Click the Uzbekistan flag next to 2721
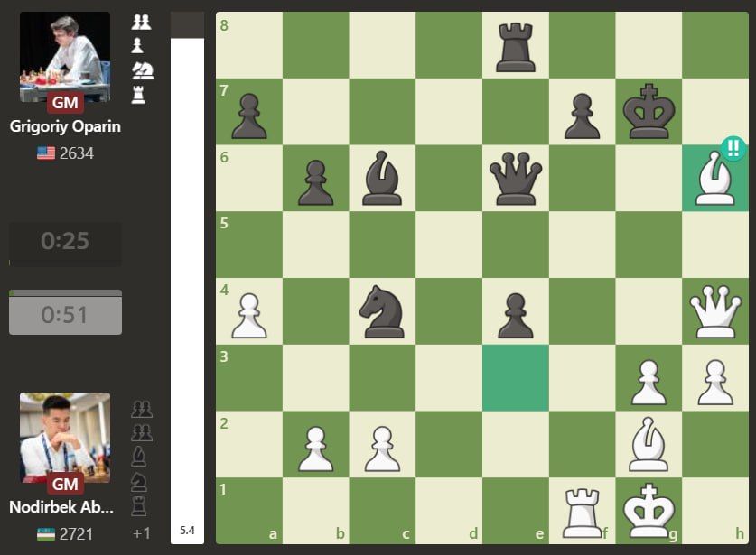This screenshot has width=756, height=555. coord(46,534)
